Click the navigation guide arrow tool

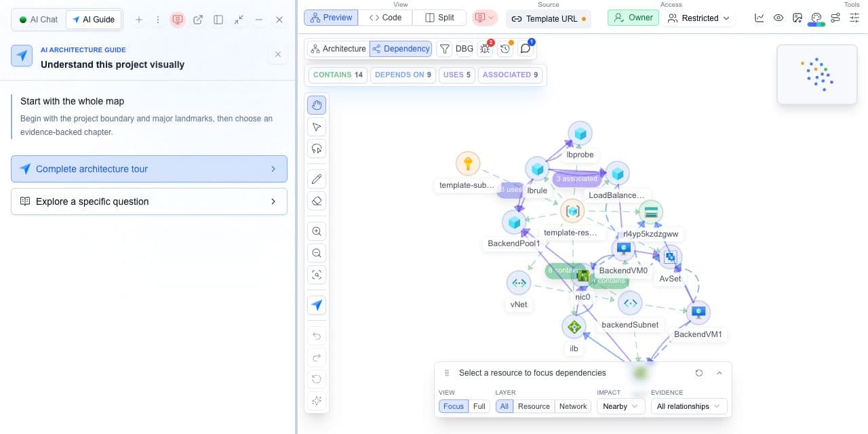coord(317,305)
